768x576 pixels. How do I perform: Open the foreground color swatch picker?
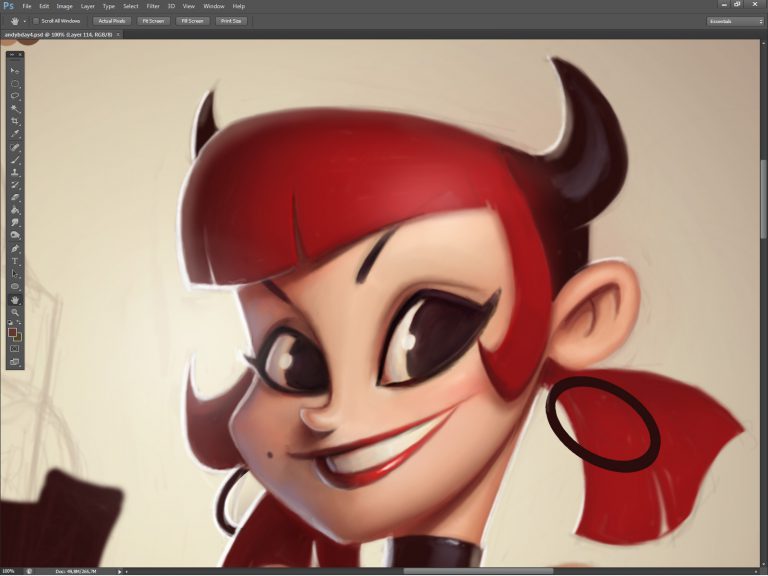coord(12,333)
